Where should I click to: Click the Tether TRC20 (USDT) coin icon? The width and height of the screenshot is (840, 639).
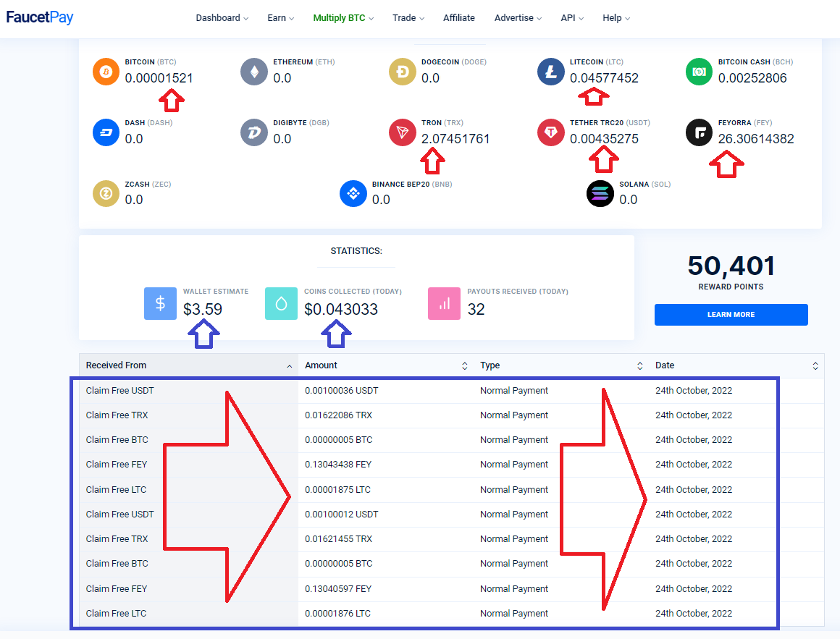551,132
